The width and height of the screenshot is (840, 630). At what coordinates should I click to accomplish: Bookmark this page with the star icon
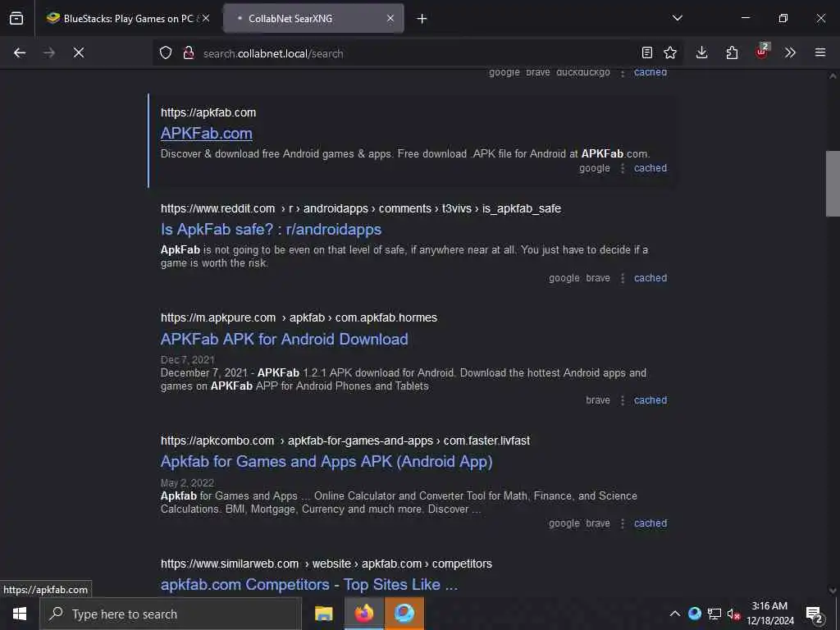669,52
